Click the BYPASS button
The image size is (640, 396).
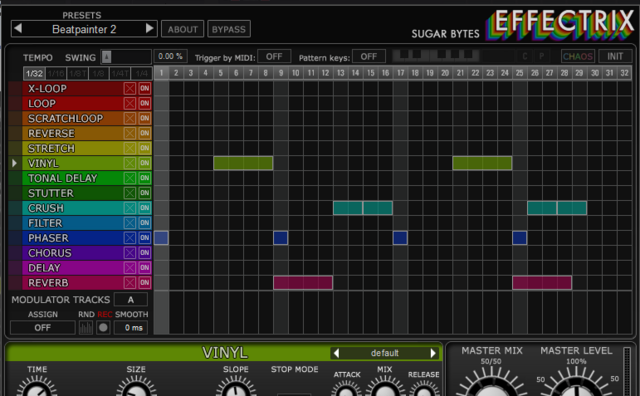[229, 29]
